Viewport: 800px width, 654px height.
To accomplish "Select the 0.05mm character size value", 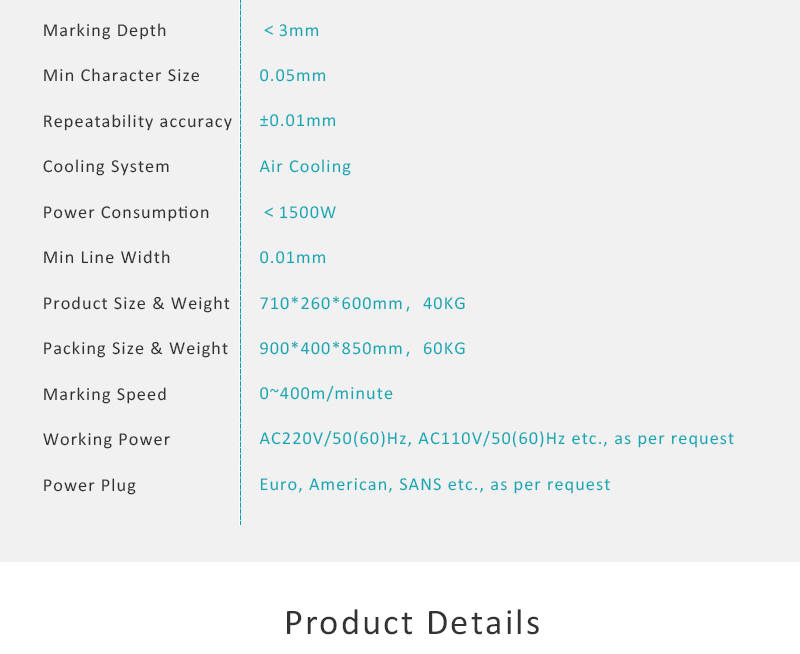I will point(293,76).
